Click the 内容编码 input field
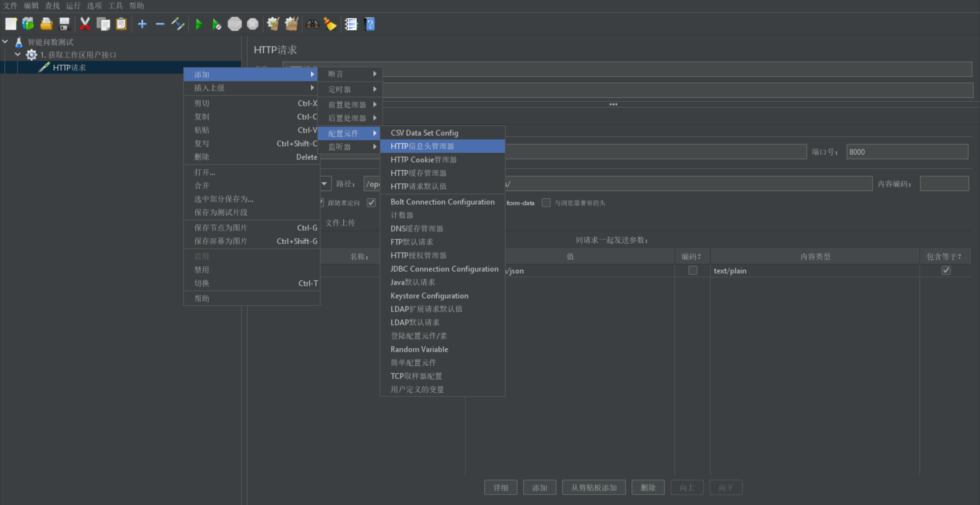The width and height of the screenshot is (980, 505). tap(944, 184)
